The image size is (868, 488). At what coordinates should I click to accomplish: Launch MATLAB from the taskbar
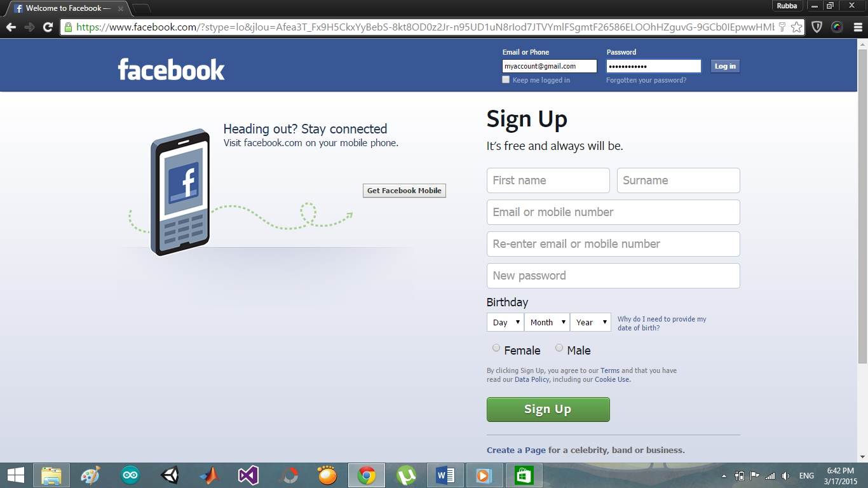pos(209,475)
